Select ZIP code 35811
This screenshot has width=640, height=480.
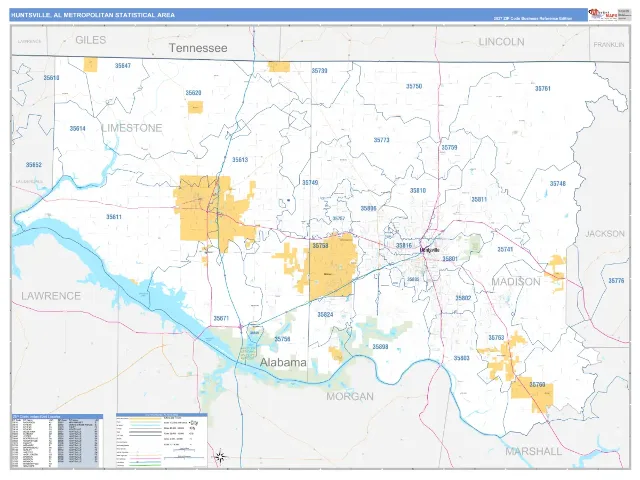(x=479, y=200)
